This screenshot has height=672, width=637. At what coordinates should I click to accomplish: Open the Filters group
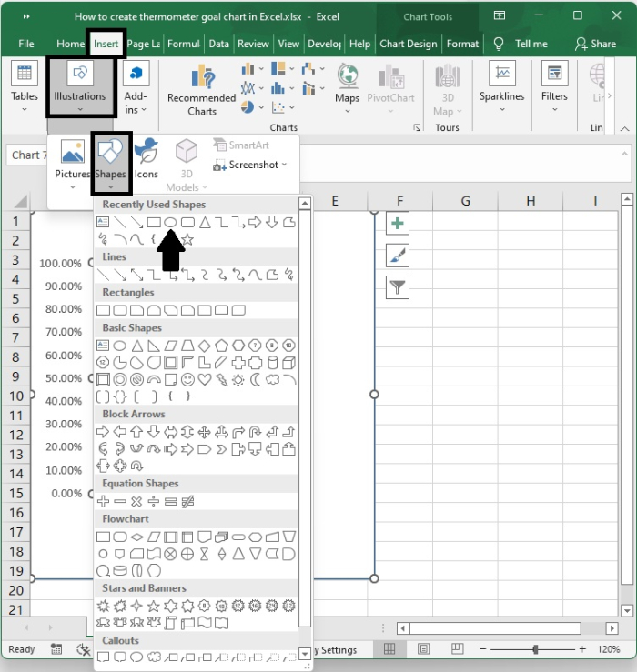[x=554, y=87]
